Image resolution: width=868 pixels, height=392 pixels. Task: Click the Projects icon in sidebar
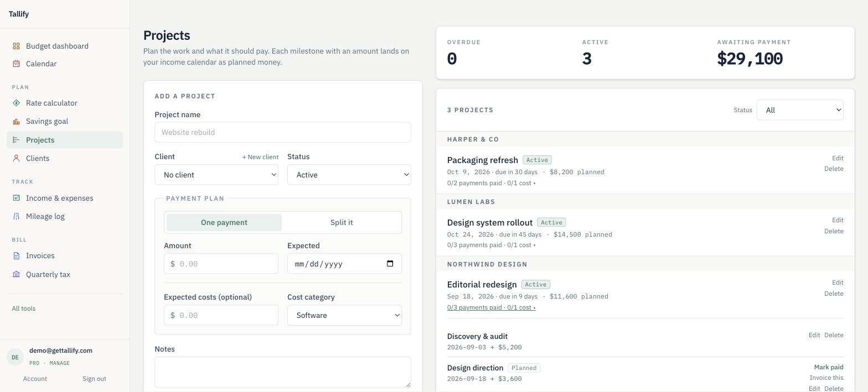tap(17, 140)
